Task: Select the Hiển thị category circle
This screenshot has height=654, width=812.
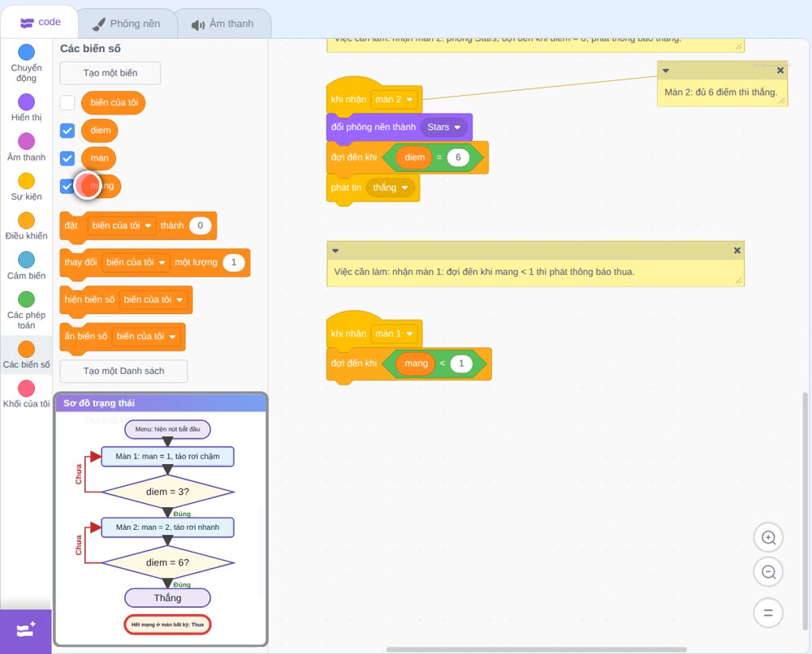Action: [27, 102]
